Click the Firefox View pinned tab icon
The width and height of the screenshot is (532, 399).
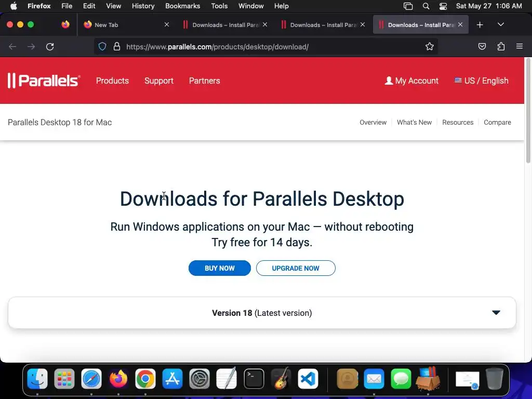pyautogui.click(x=65, y=24)
